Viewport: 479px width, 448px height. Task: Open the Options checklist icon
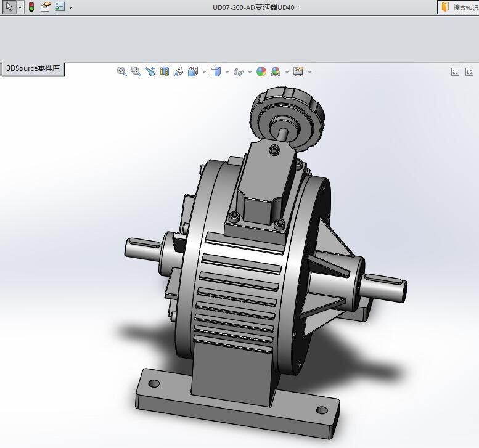tap(60, 7)
